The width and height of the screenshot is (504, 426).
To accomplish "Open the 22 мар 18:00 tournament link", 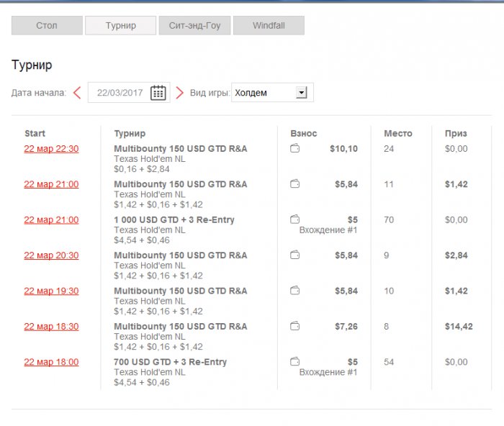I will click(x=51, y=362).
